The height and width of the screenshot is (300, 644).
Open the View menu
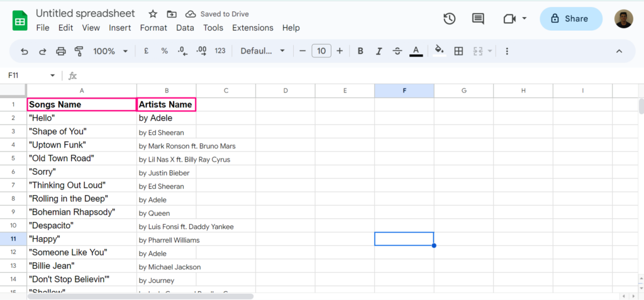[x=91, y=28]
